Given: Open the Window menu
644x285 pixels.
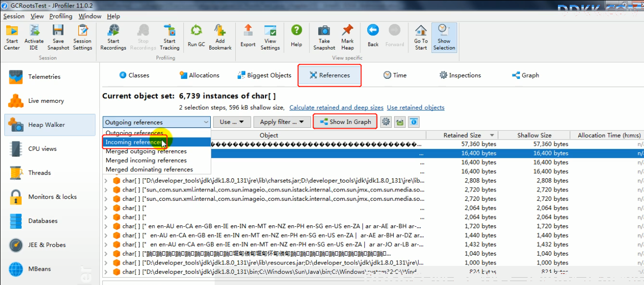Looking at the screenshot, I should [90, 16].
